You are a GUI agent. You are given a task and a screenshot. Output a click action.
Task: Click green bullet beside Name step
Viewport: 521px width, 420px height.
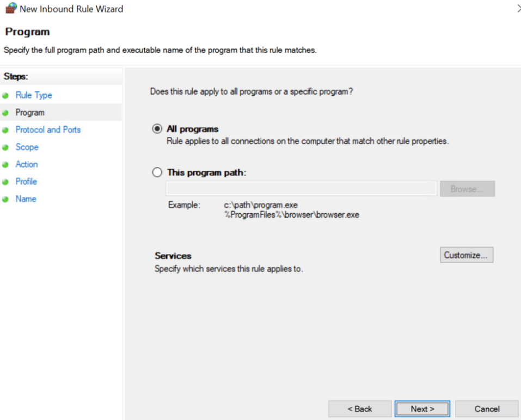(5, 199)
